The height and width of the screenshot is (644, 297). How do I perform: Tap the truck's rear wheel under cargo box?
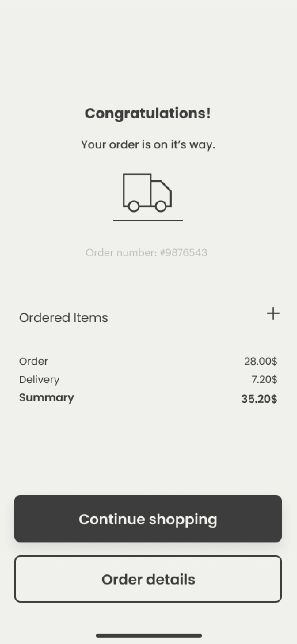pyautogui.click(x=134, y=206)
